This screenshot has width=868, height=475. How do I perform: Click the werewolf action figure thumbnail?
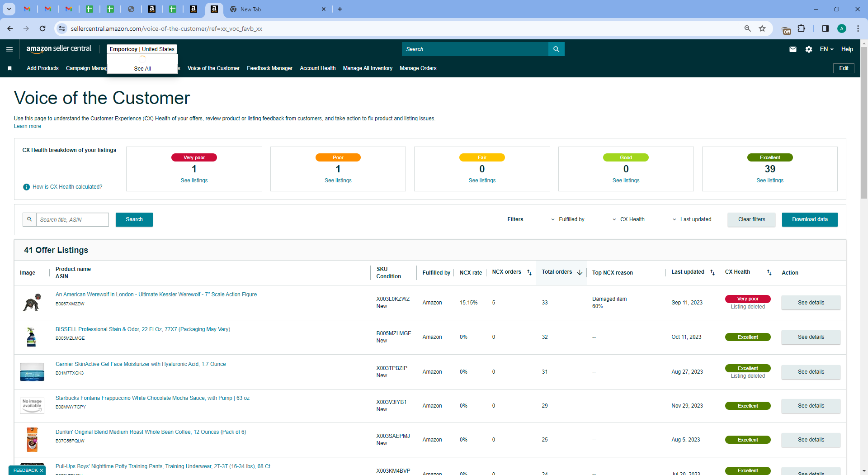pyautogui.click(x=32, y=302)
